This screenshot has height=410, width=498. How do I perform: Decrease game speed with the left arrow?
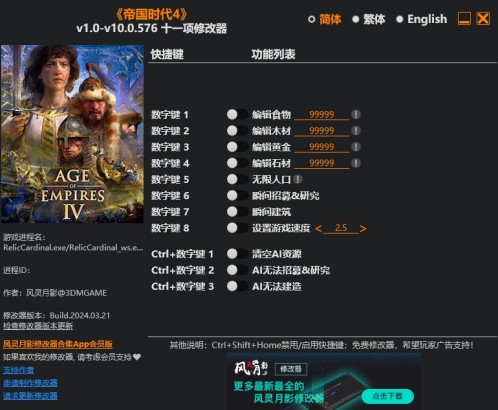coord(318,228)
